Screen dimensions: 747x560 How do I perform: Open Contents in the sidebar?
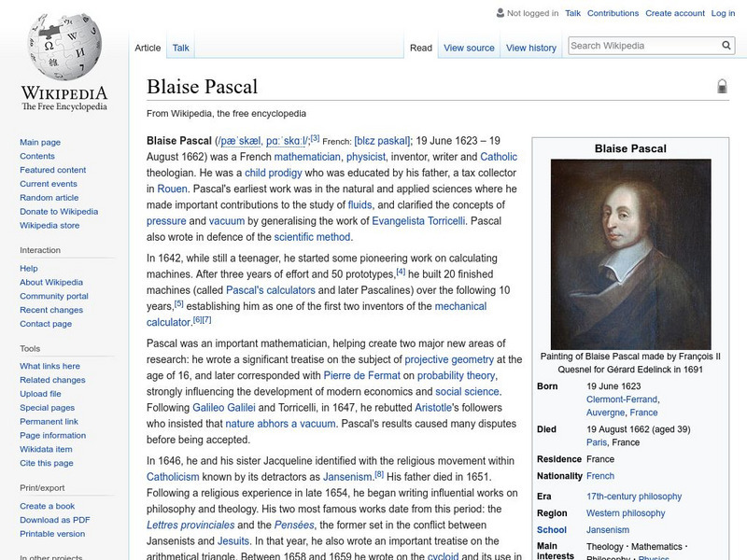37,156
